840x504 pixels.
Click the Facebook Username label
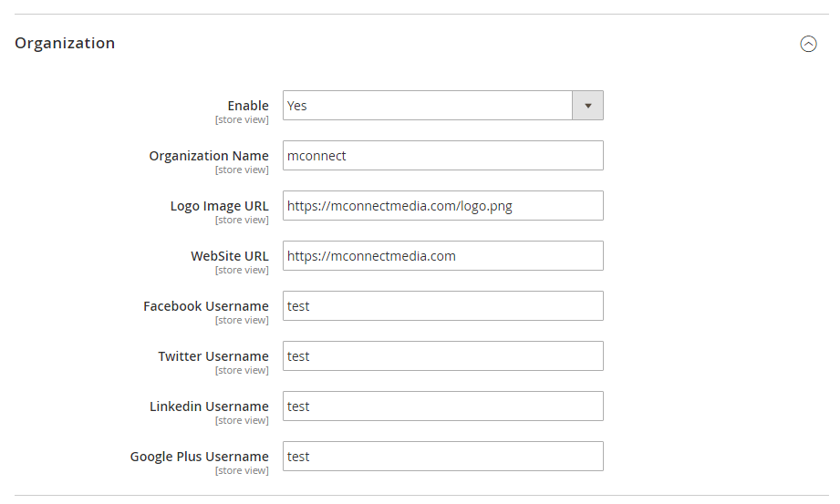(206, 306)
